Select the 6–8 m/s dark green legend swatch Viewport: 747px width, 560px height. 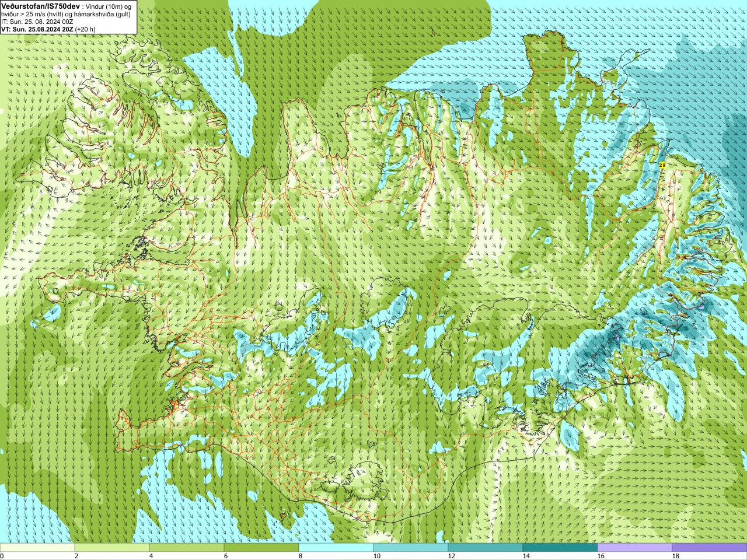261,548
